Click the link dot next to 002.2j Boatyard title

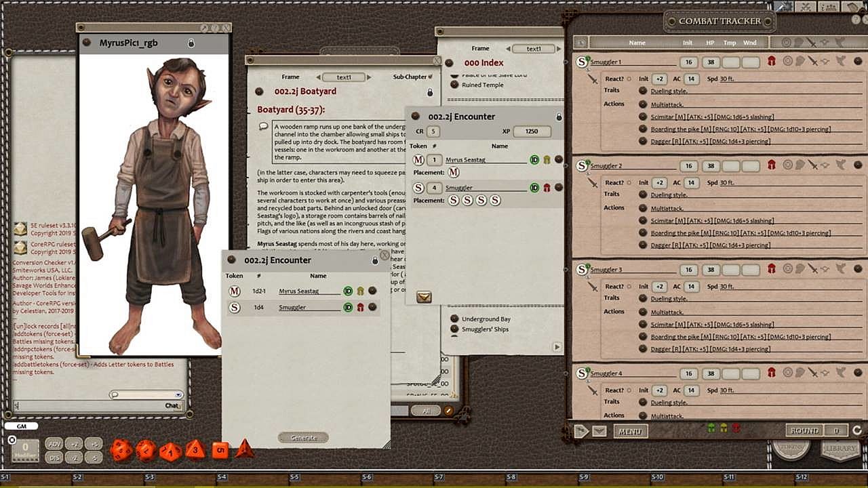260,91
